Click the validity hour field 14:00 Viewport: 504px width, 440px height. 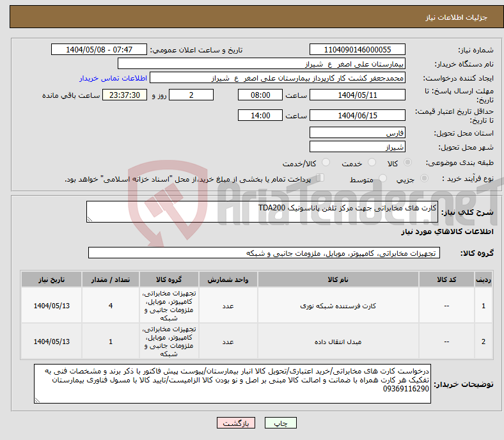click(x=260, y=115)
